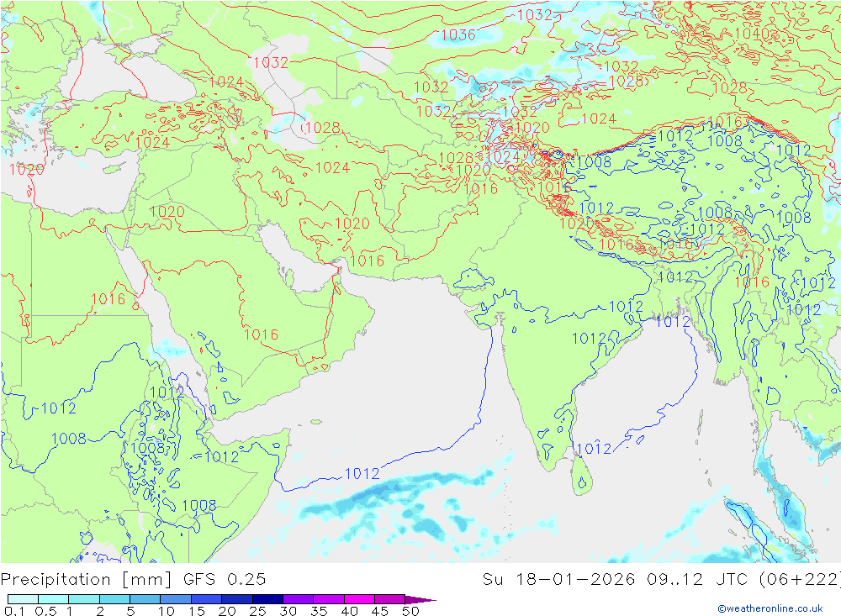
Task: Click the red '(1028' label near the Caspian Sea
Action: 321,127
